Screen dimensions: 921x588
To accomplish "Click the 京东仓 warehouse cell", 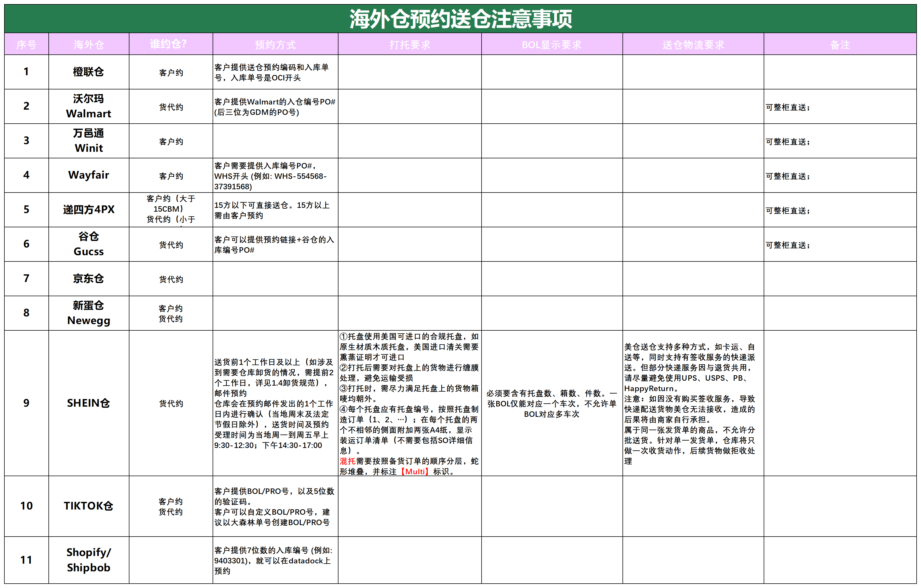I will tap(89, 279).
